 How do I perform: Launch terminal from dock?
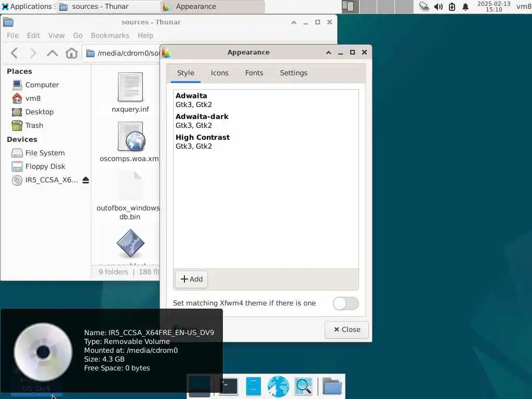tap(229, 387)
